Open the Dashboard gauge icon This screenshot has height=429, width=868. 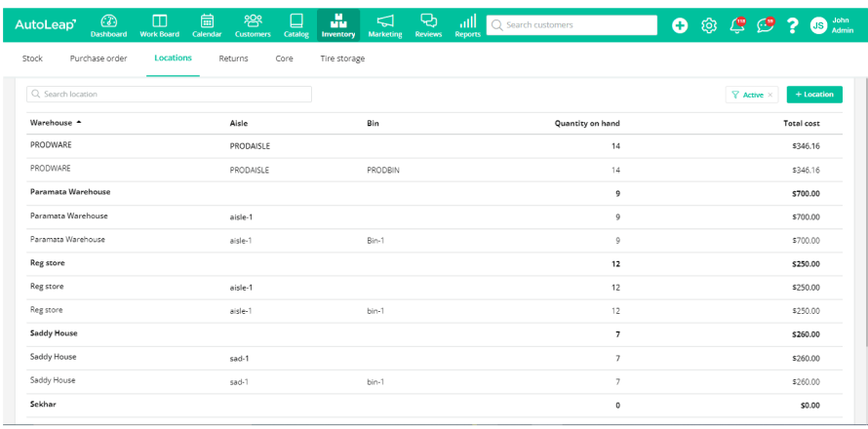pos(108,21)
